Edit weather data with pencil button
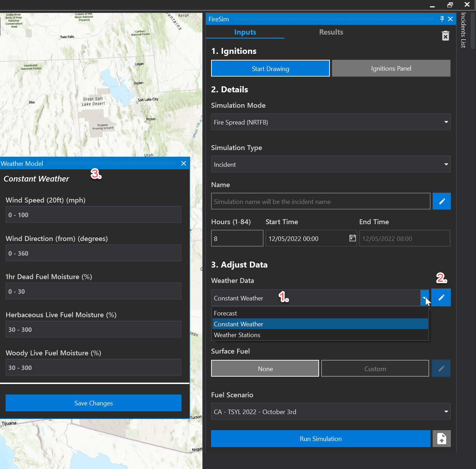This screenshot has height=469, width=476. [441, 298]
